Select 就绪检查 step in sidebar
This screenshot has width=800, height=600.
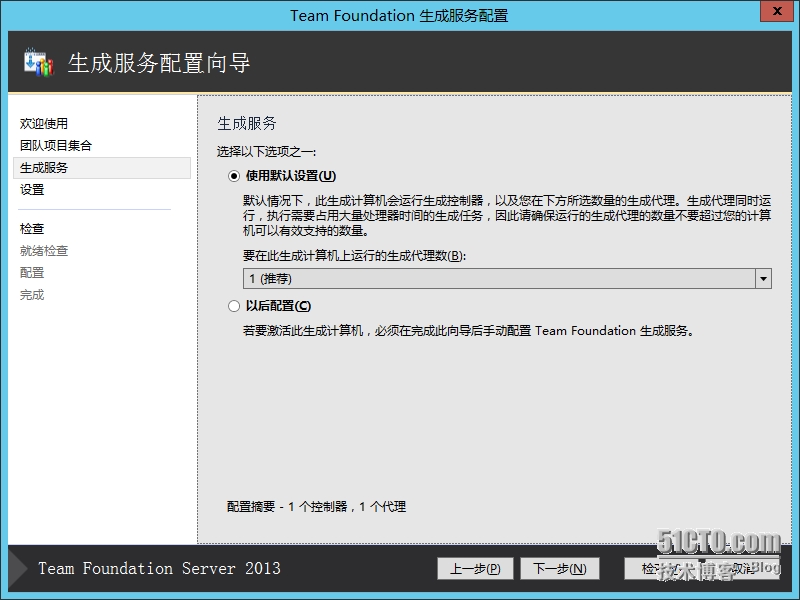(x=44, y=251)
